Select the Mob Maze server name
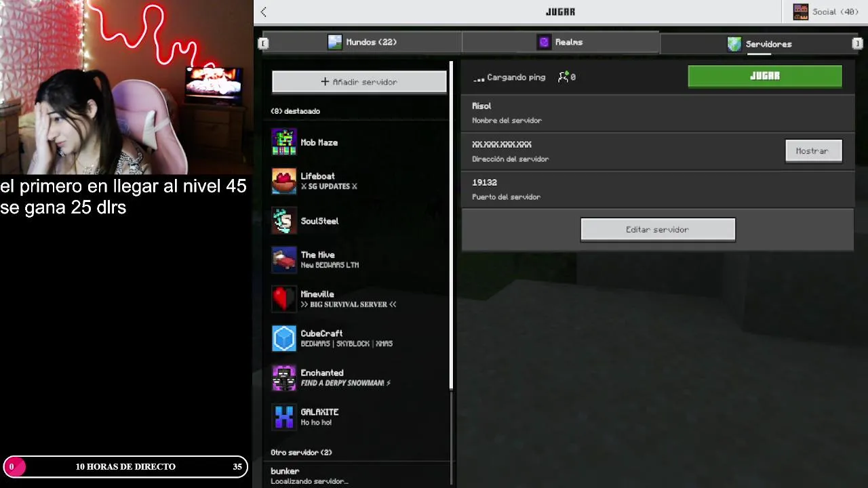The width and height of the screenshot is (868, 488). pyautogui.click(x=319, y=143)
